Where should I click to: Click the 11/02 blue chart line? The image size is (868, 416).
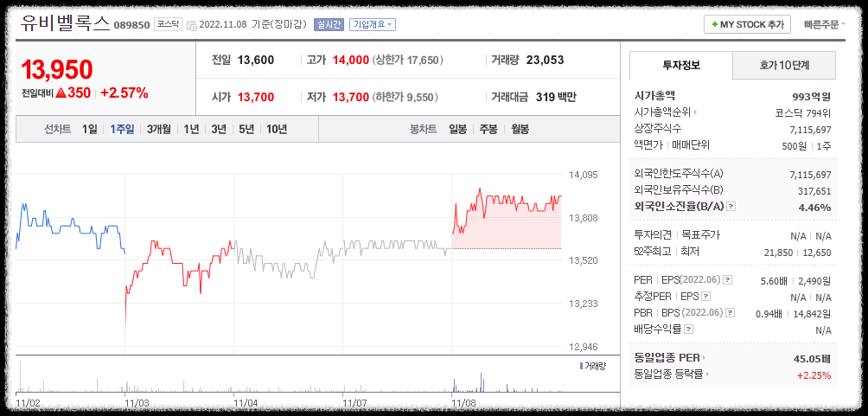[x=70, y=227]
